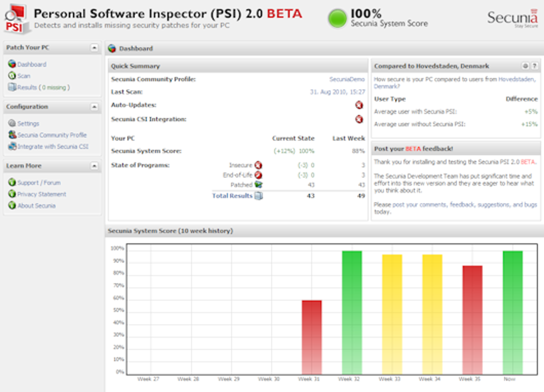
Task: Click the About Secunia globe icon
Action: click(x=12, y=205)
